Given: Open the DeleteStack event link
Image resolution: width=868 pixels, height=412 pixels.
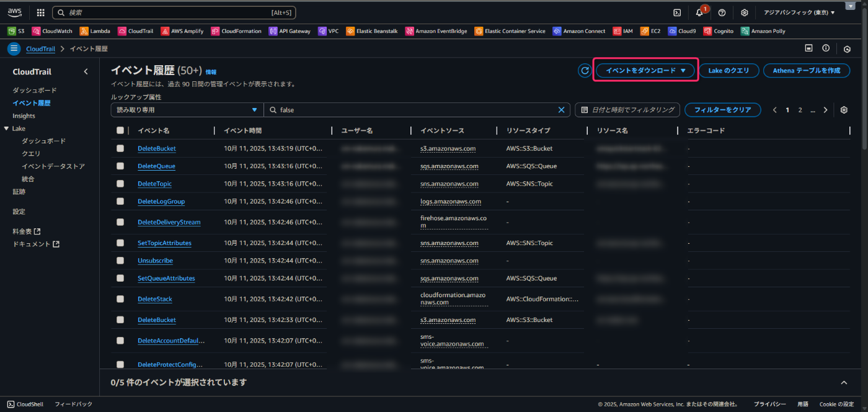Looking at the screenshot, I should (x=155, y=299).
